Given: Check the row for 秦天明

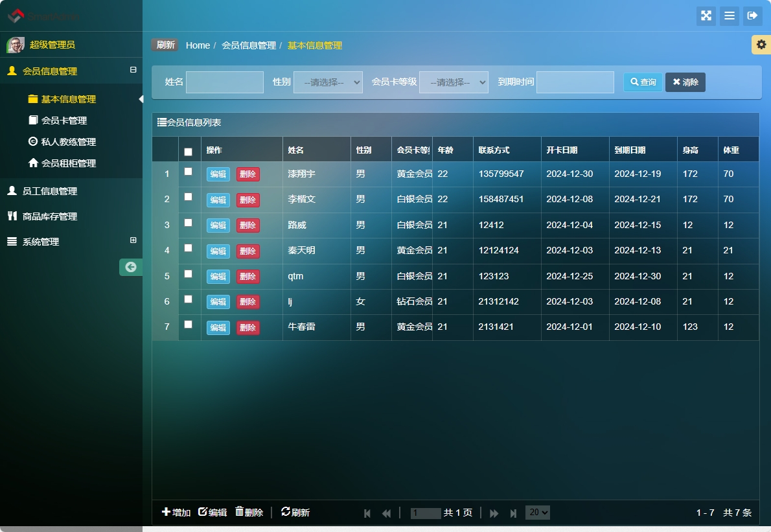Looking at the screenshot, I should (188, 248).
